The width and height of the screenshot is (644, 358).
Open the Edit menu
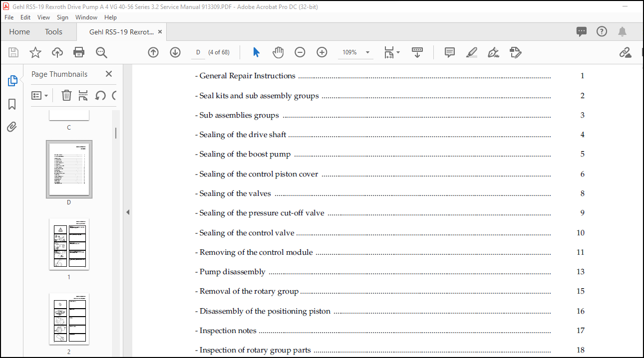tap(25, 17)
